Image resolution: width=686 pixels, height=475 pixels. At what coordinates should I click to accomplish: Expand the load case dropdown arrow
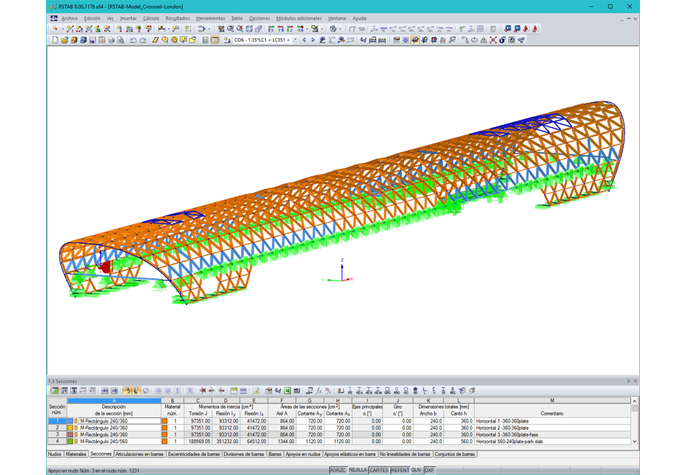294,40
